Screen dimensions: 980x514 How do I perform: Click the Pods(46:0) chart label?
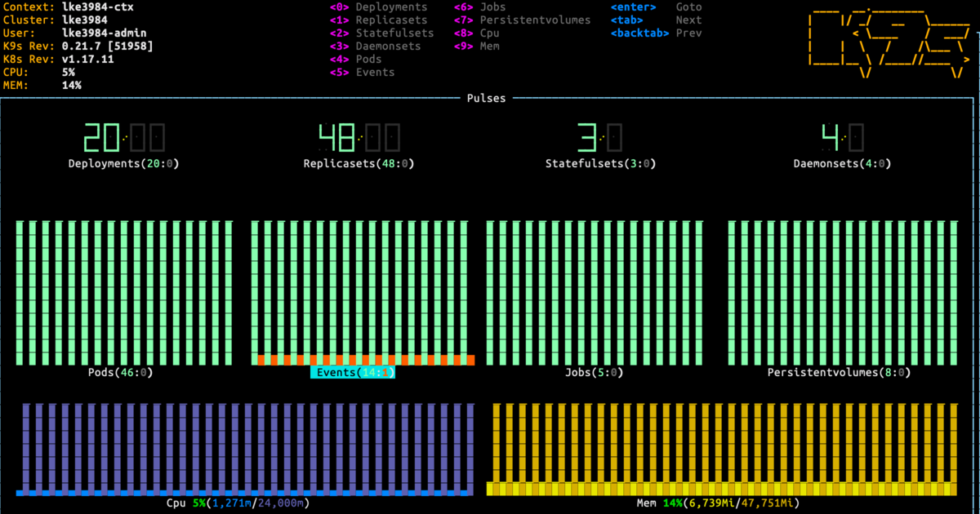(x=120, y=373)
